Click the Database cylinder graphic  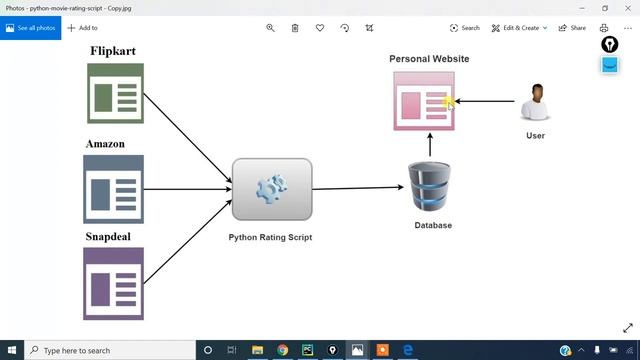(429, 186)
